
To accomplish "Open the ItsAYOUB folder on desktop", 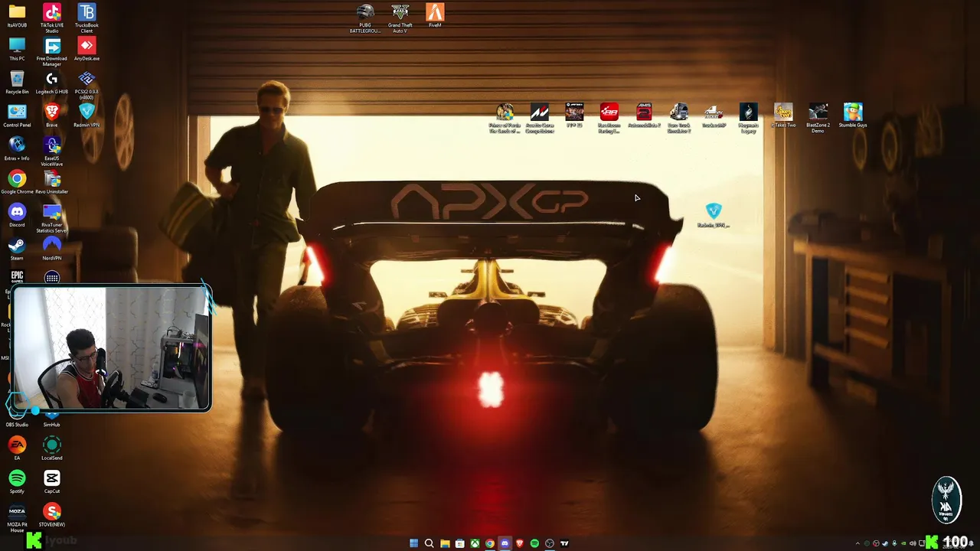I will click(x=17, y=16).
